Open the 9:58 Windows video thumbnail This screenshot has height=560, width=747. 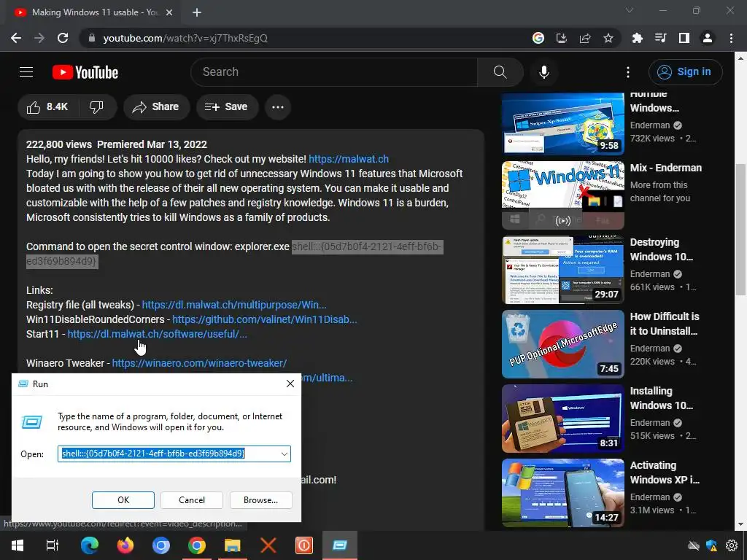pos(563,124)
